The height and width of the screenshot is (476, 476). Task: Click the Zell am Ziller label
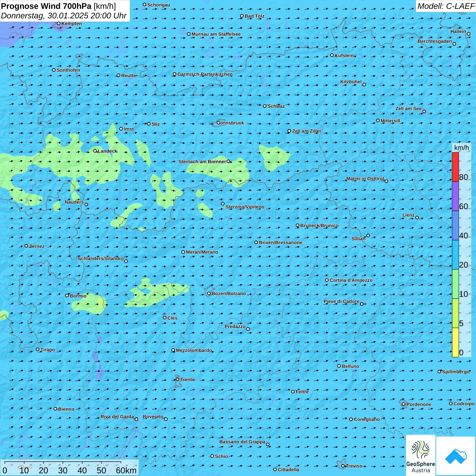point(307,131)
